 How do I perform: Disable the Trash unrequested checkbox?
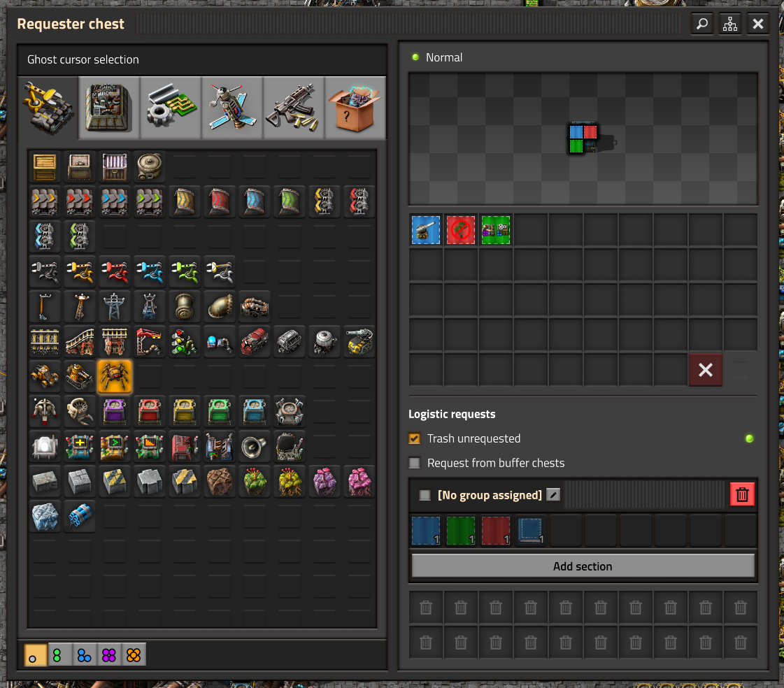[415, 438]
